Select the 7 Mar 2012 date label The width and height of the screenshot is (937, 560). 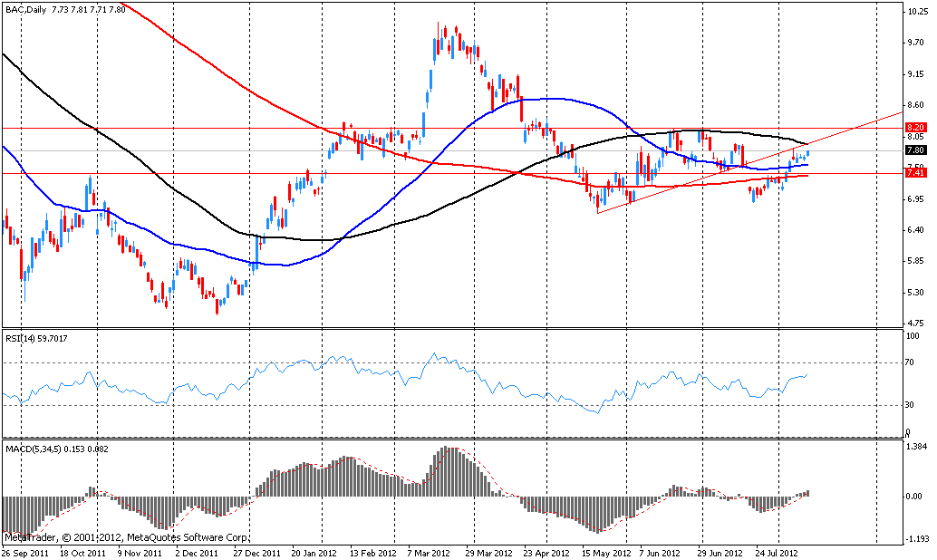[x=429, y=552]
